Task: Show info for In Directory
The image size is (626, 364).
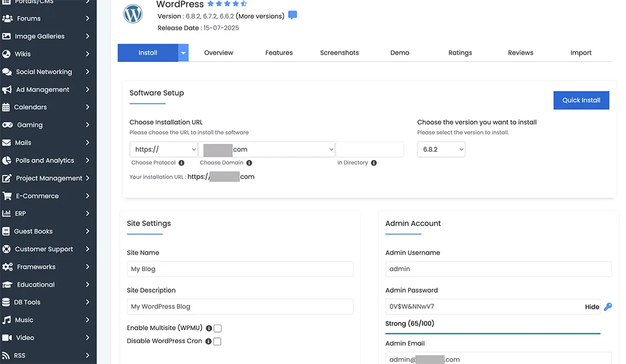Action: pos(374,163)
